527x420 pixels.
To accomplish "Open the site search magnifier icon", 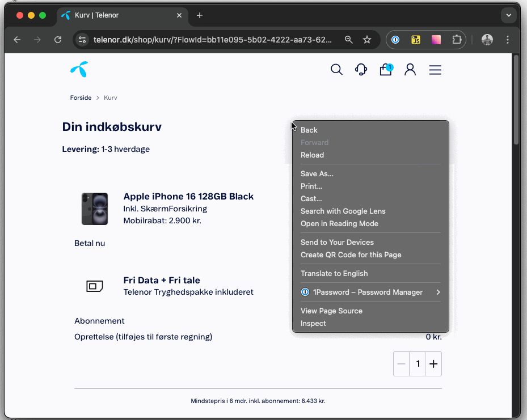I will coord(336,70).
